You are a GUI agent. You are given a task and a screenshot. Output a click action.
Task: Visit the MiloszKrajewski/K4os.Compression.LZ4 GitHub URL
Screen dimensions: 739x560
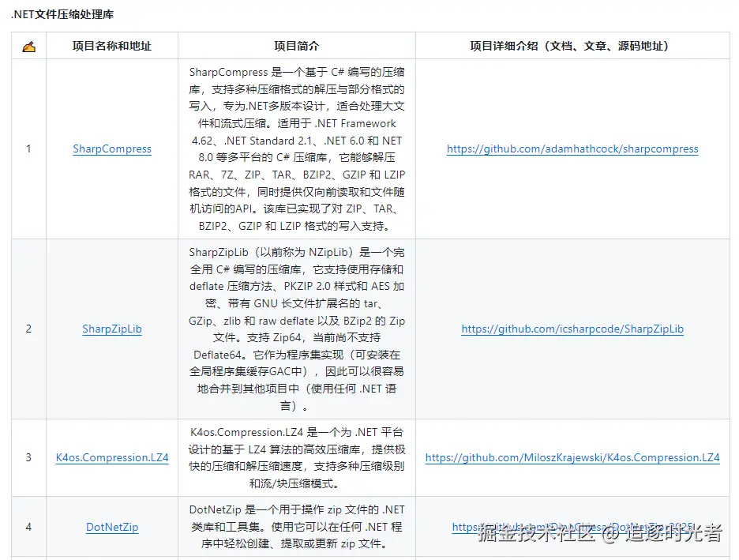click(x=572, y=457)
